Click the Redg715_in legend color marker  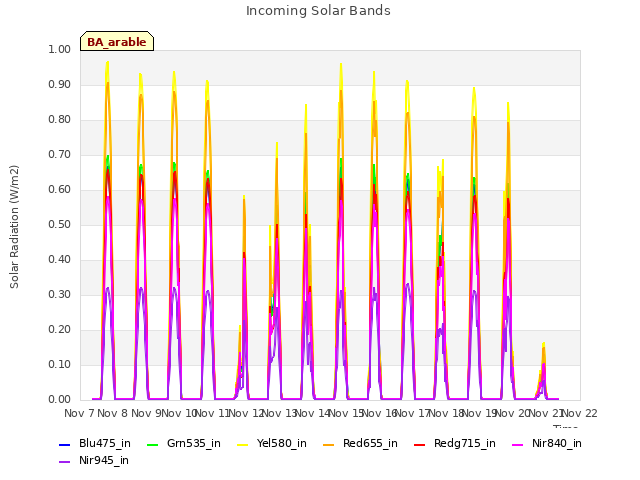click(420, 444)
